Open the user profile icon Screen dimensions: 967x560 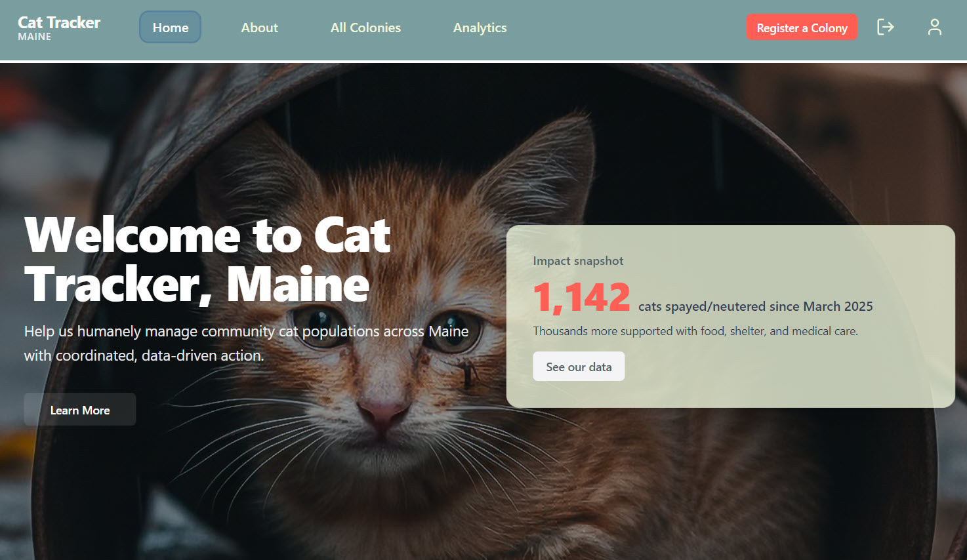pyautogui.click(x=935, y=27)
